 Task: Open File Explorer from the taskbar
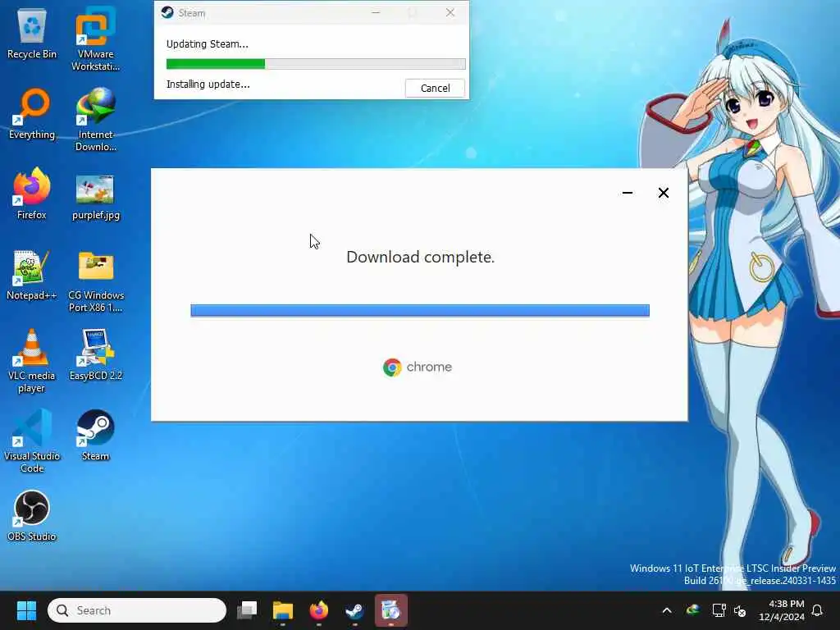pos(283,610)
